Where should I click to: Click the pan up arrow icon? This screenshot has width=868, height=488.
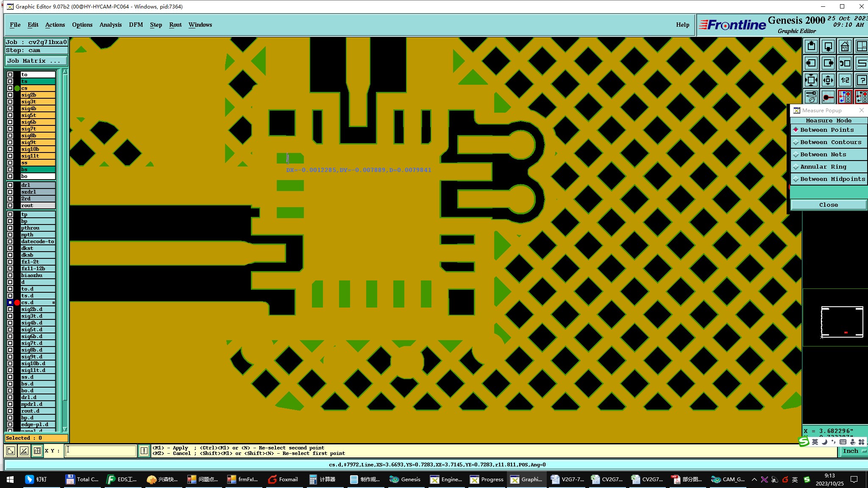click(x=811, y=46)
